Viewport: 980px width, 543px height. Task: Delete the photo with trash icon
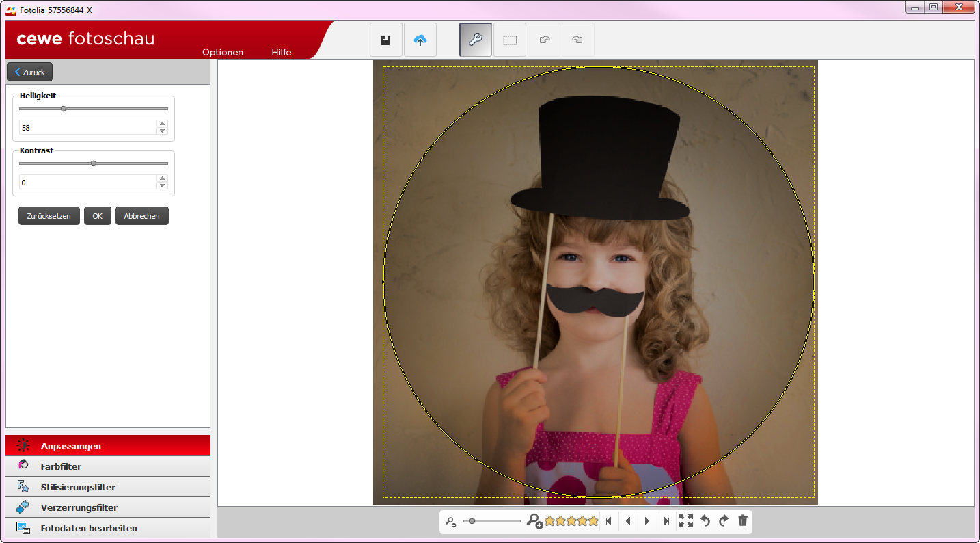click(743, 521)
